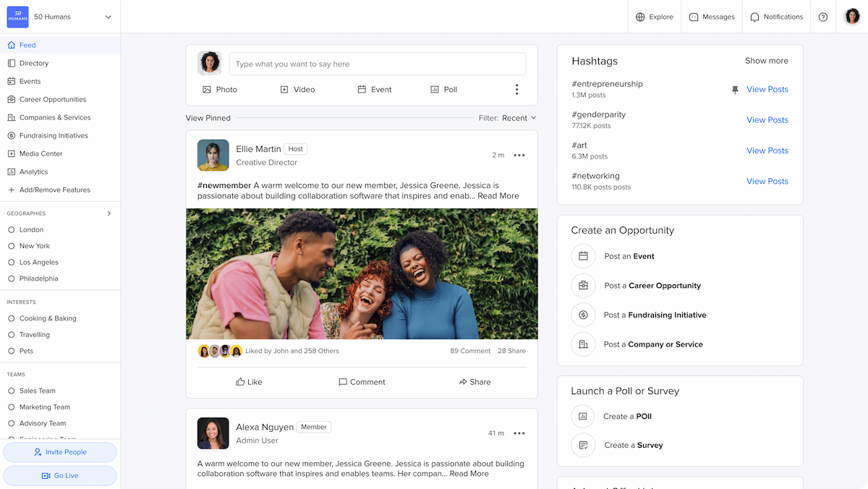Go to Media Center in the sidebar
This screenshot has height=489, width=868.
[41, 153]
